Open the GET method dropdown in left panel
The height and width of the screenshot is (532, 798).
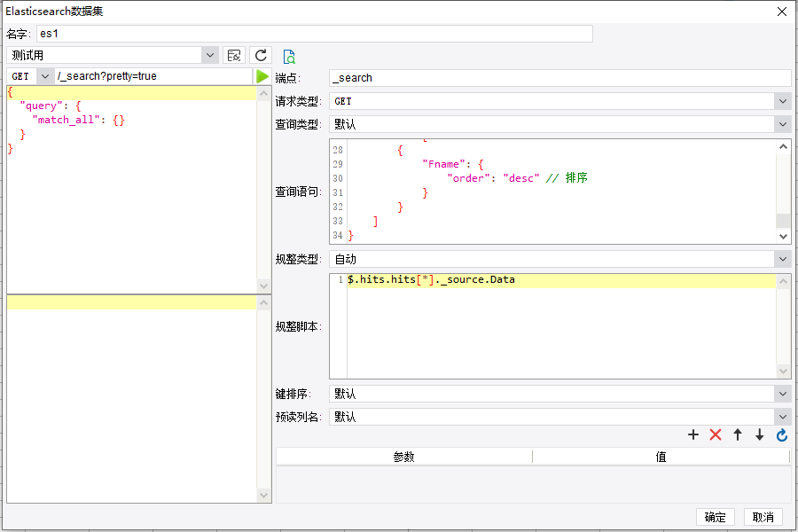coord(44,76)
